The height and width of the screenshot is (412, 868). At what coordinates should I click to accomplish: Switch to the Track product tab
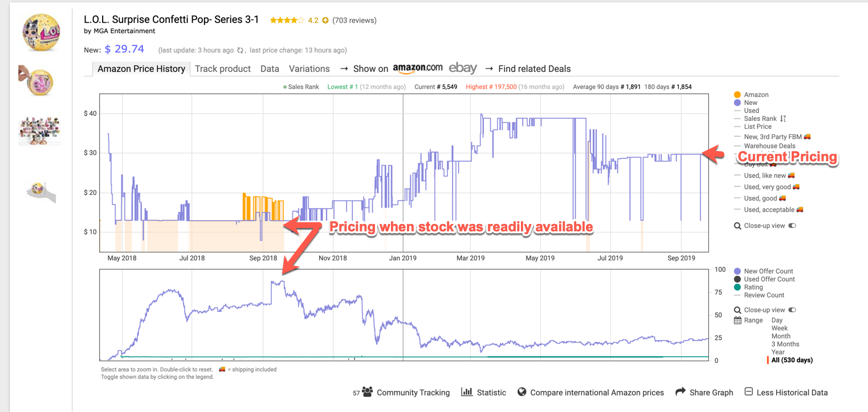point(222,68)
